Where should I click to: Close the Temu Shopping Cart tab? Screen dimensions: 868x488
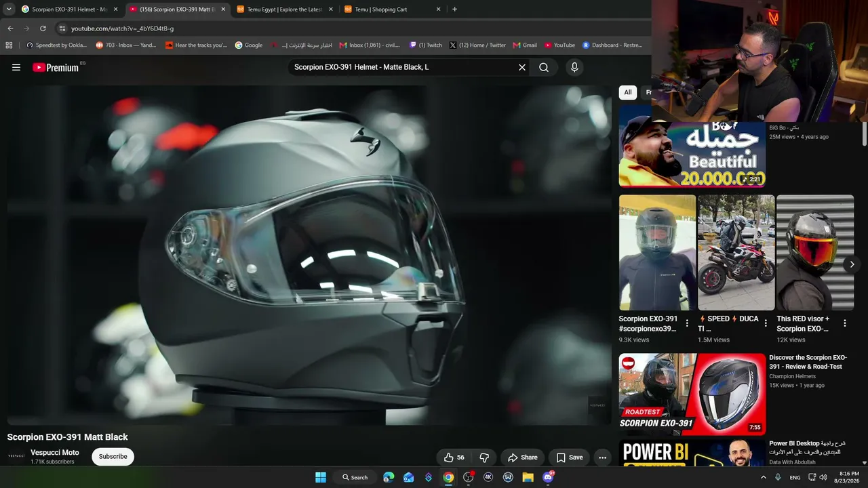coord(438,9)
